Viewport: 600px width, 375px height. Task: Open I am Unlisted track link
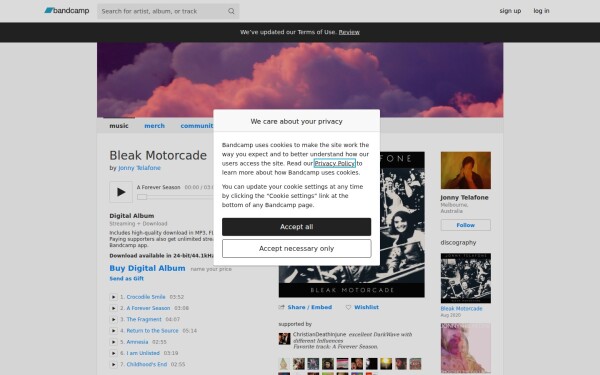tap(143, 353)
